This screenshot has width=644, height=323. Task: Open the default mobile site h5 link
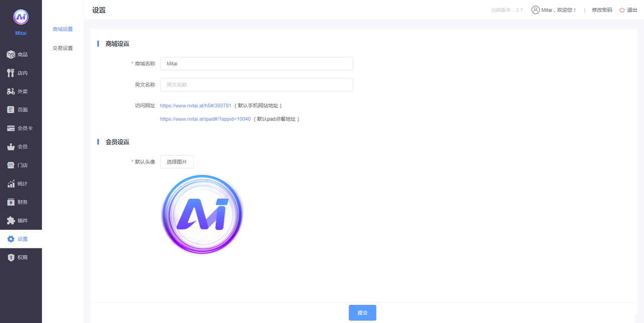click(196, 106)
